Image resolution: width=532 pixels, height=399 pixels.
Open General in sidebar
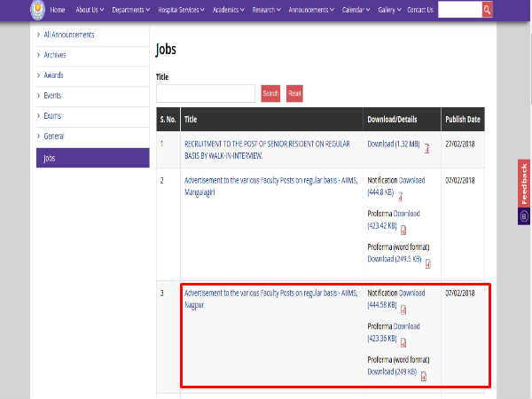53,136
